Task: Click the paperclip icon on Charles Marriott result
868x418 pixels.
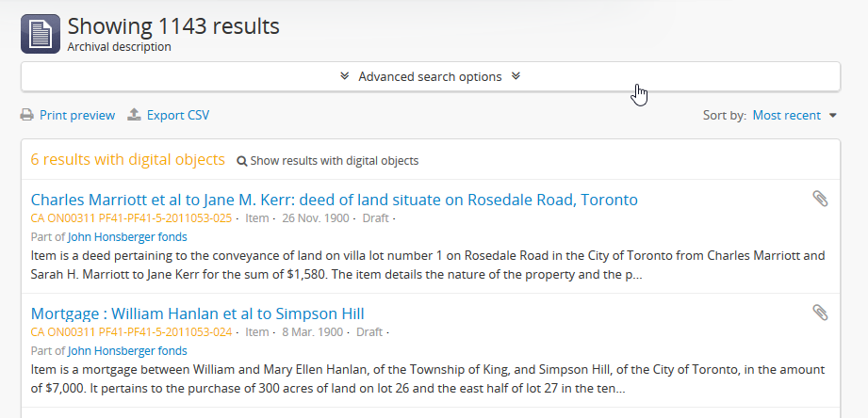Action: (820, 199)
